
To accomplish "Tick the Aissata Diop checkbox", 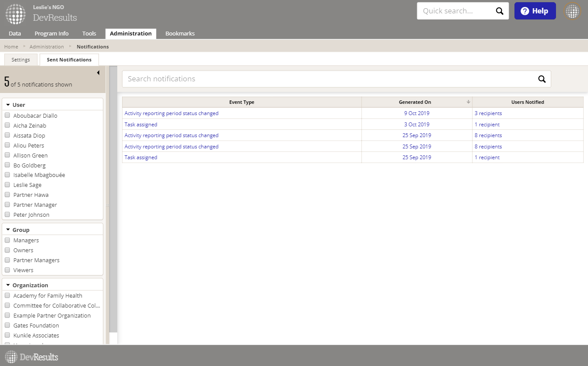I will [x=7, y=135].
